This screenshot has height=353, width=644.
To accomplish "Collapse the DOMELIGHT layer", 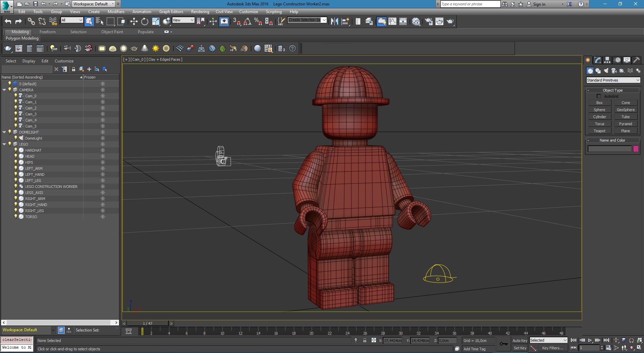I will pyautogui.click(x=4, y=132).
